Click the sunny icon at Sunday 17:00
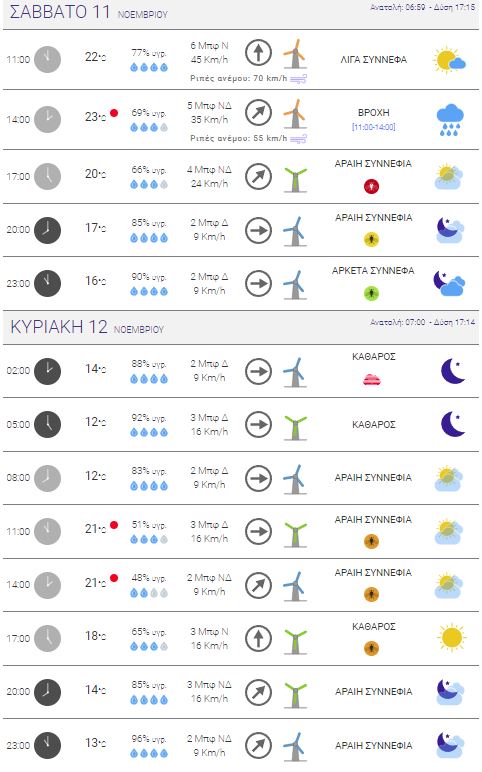The image size is (482, 772). (x=451, y=638)
